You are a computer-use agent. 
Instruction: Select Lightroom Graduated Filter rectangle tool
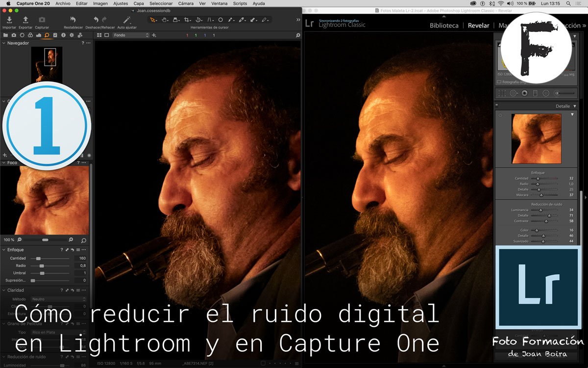[x=535, y=93]
